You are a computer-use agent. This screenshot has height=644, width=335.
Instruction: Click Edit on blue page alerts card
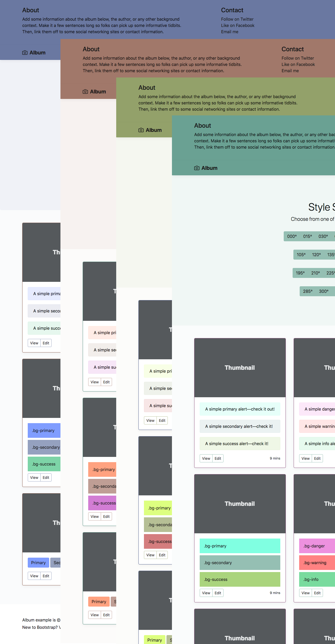[x=46, y=343]
